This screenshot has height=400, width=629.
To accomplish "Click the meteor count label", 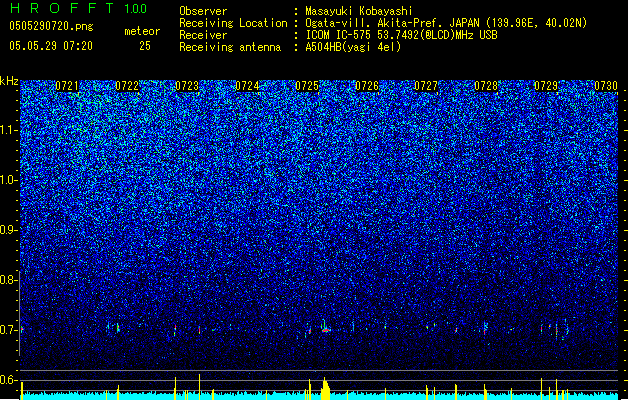I will 142,31.
